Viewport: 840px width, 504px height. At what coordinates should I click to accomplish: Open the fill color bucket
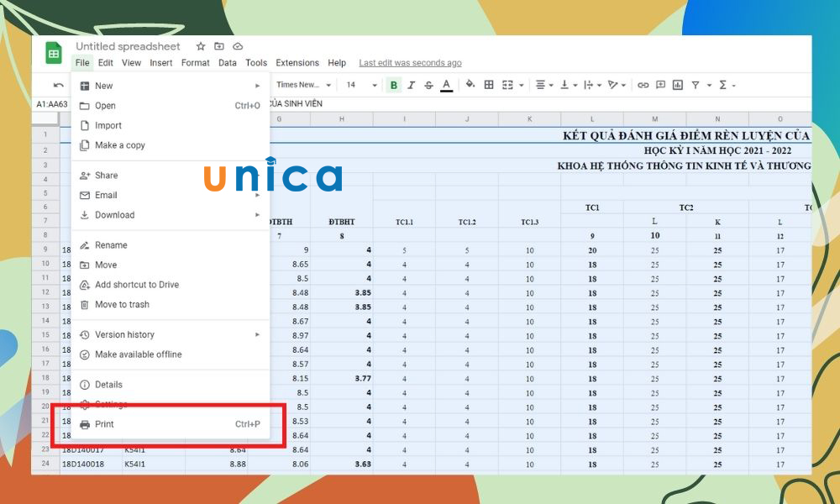(470, 84)
